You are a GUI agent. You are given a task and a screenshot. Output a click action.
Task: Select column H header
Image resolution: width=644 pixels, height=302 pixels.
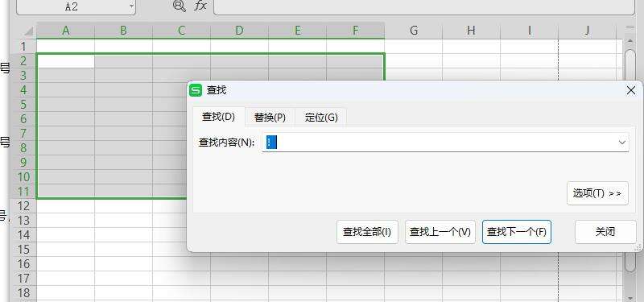pos(471,31)
